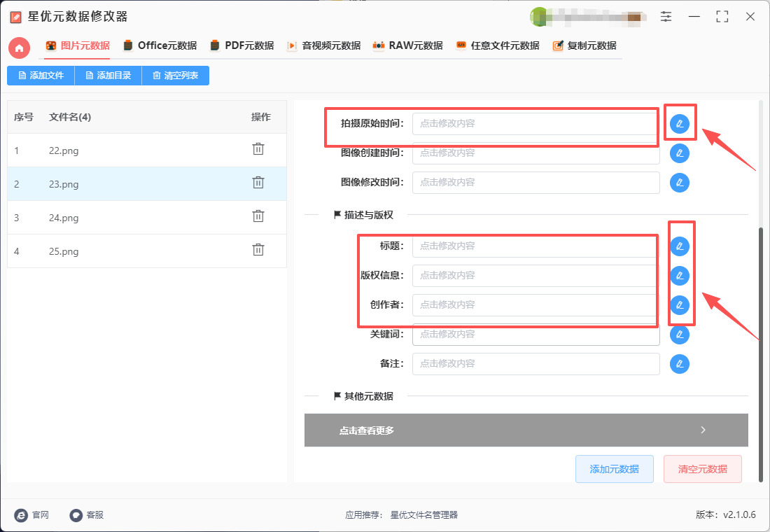The width and height of the screenshot is (770, 532).
Task: Click 添加目录 button
Action: coord(108,76)
